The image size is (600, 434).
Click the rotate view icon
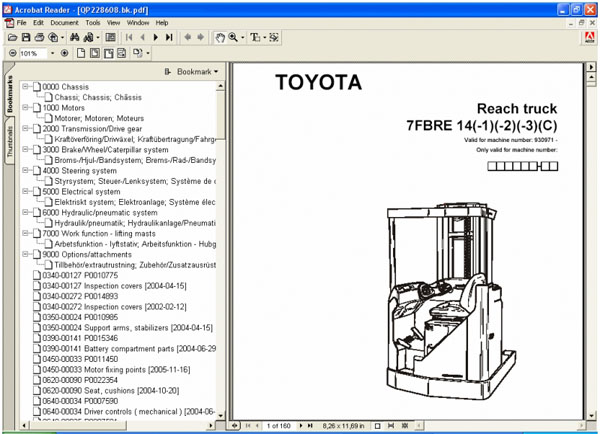[138, 53]
